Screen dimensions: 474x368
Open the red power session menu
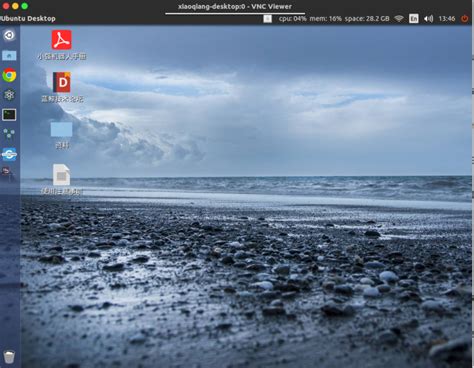[x=464, y=19]
